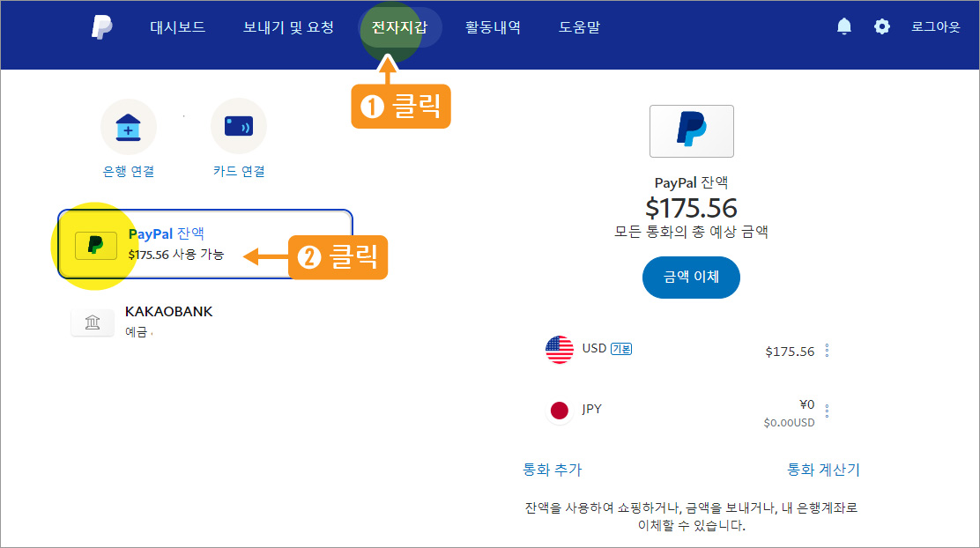Click the USD flag icon
This screenshot has height=548, width=980.
coord(560,349)
